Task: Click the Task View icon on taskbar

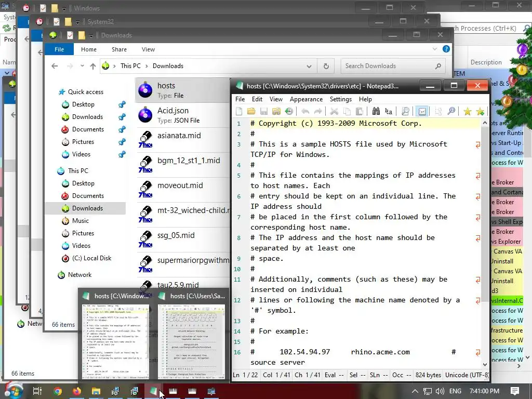Action: [37, 391]
